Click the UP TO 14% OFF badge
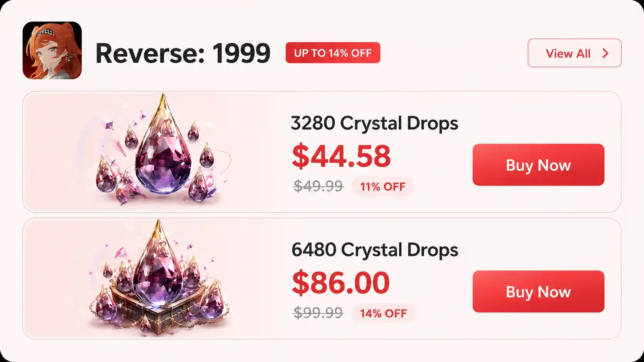 [333, 53]
